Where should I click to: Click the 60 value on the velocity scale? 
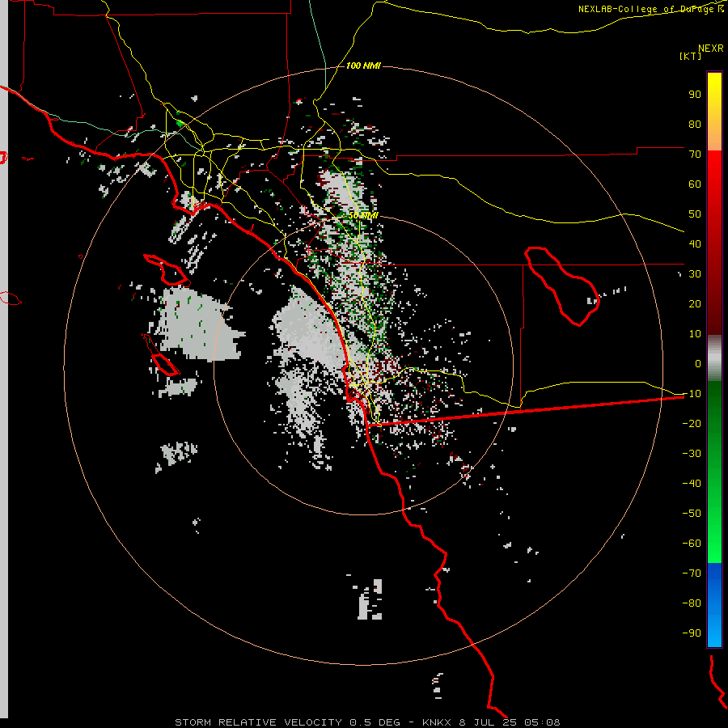click(x=695, y=184)
